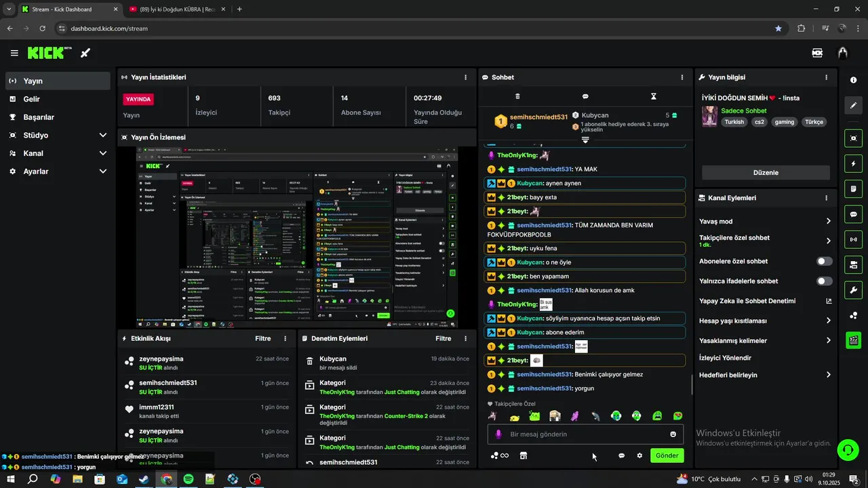The width and height of the screenshot is (868, 488).
Task: Collapse the pinned gift leaderboard arrow
Action: pos(585,140)
